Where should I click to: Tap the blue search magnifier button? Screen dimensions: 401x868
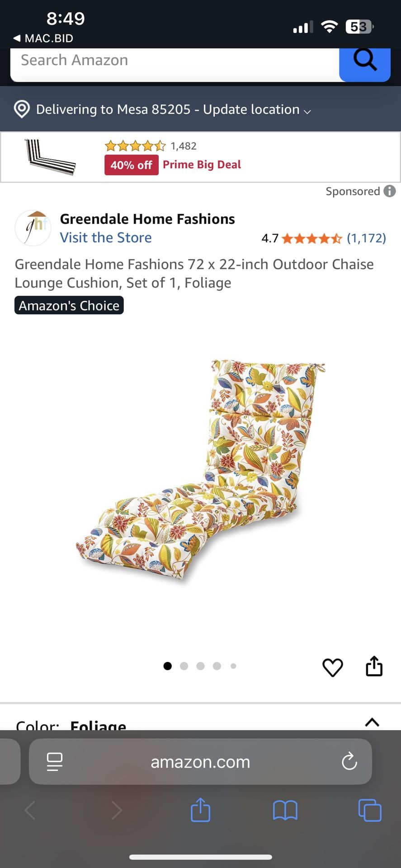tap(365, 63)
